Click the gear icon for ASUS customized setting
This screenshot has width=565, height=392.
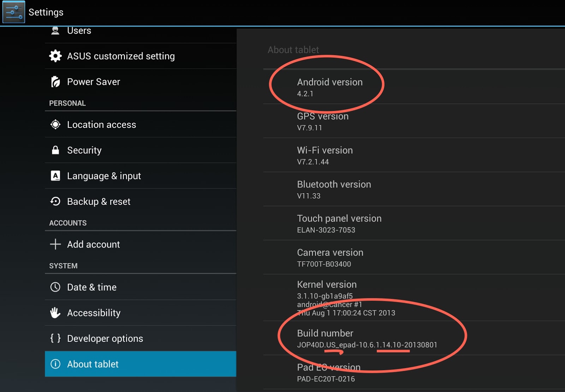pyautogui.click(x=55, y=56)
